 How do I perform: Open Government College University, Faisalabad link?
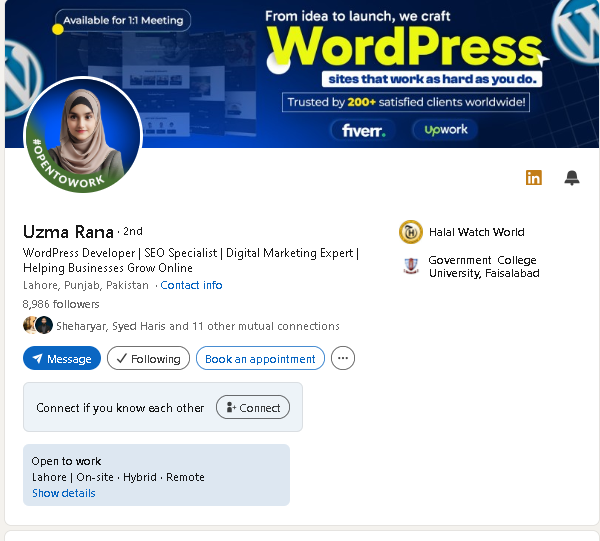tap(484, 267)
